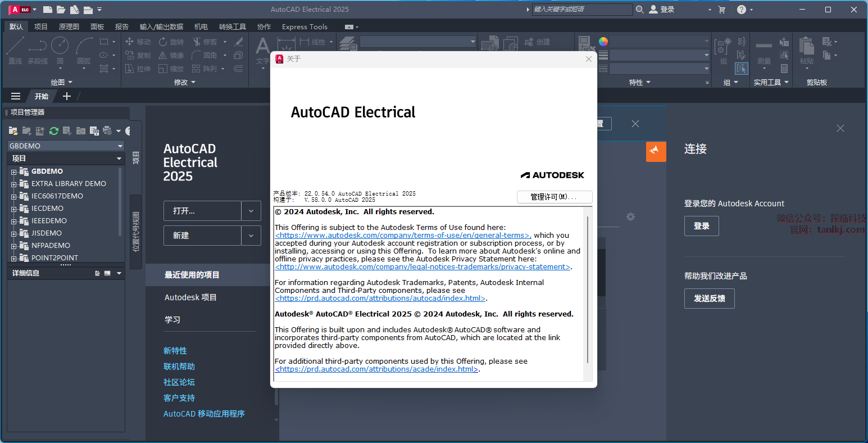Switch to the 面板 ribbon tab

tap(97, 26)
